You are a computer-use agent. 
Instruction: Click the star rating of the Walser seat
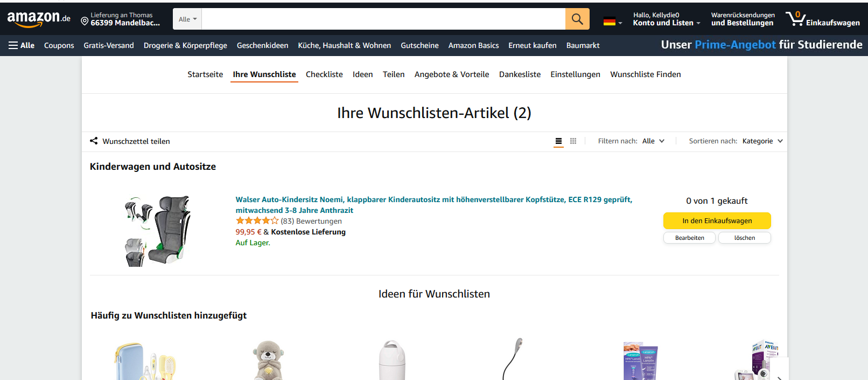257,220
